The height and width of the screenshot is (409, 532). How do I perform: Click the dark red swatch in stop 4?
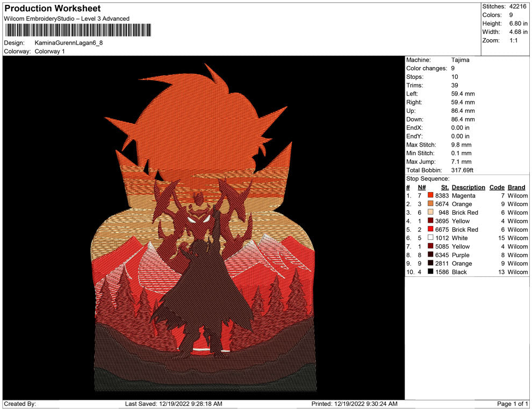click(x=430, y=221)
